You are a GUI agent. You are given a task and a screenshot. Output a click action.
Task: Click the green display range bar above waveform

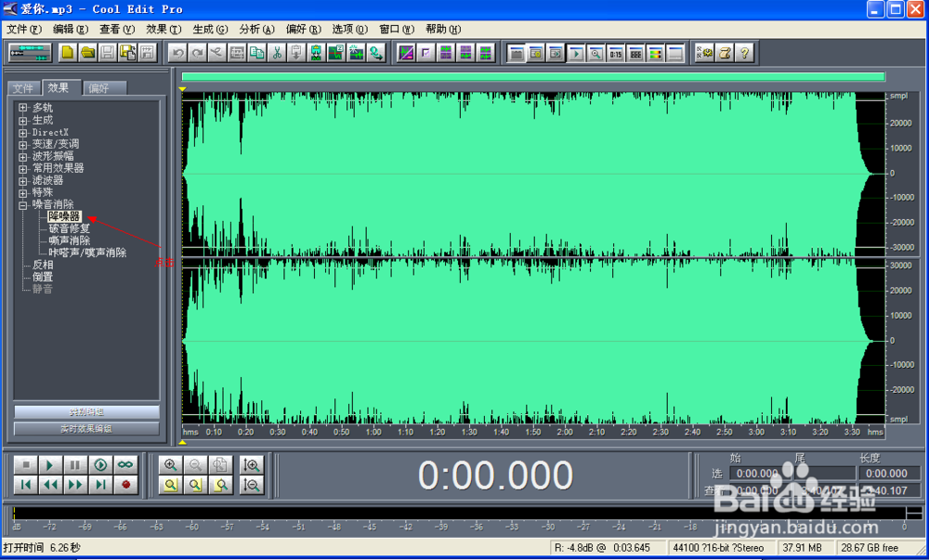[x=533, y=76]
